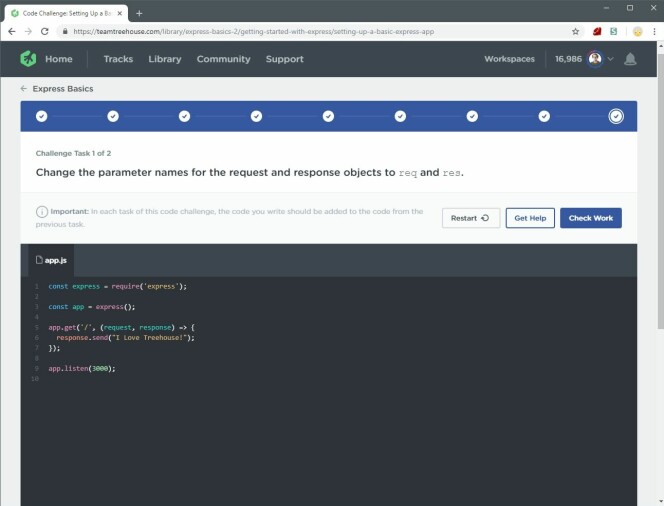Reload the current page
The image size is (664, 506).
44,31
